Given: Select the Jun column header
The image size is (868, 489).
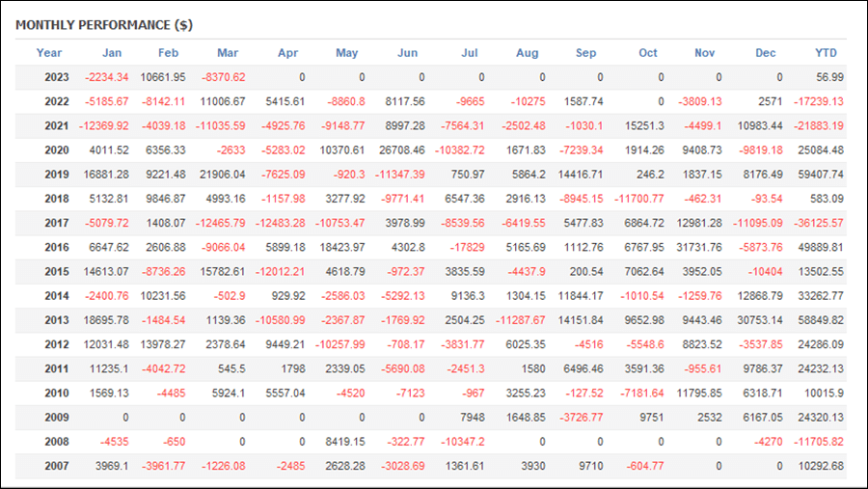Looking at the screenshot, I should point(407,53).
